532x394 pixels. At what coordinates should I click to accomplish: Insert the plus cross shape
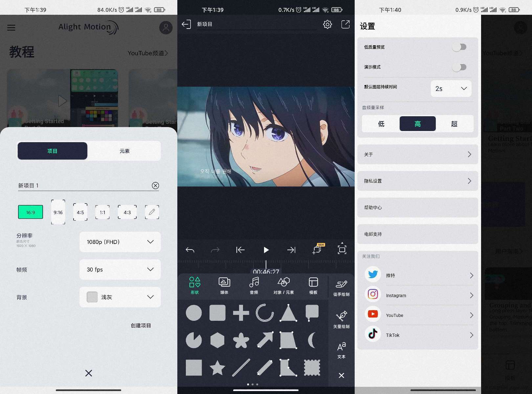pos(241,313)
